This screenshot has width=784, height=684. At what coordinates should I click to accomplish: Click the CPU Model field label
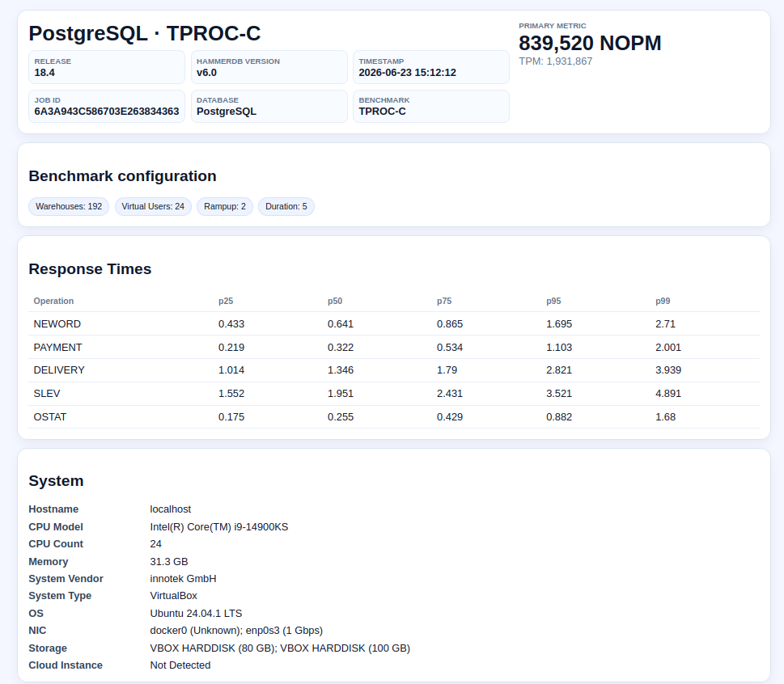point(56,526)
